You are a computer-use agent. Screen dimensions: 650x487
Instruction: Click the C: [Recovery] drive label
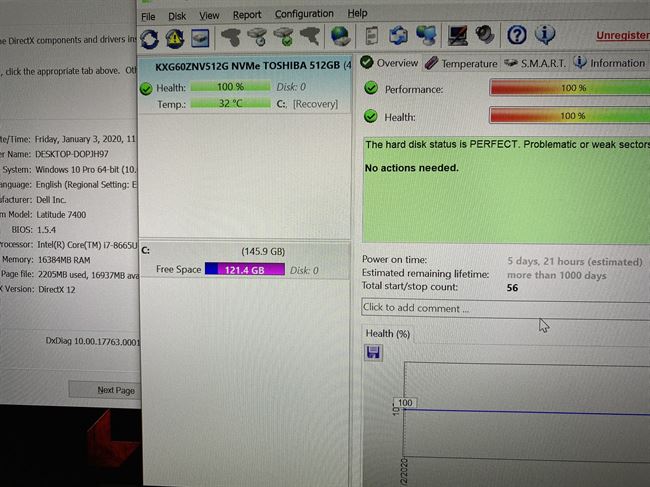[x=307, y=104]
